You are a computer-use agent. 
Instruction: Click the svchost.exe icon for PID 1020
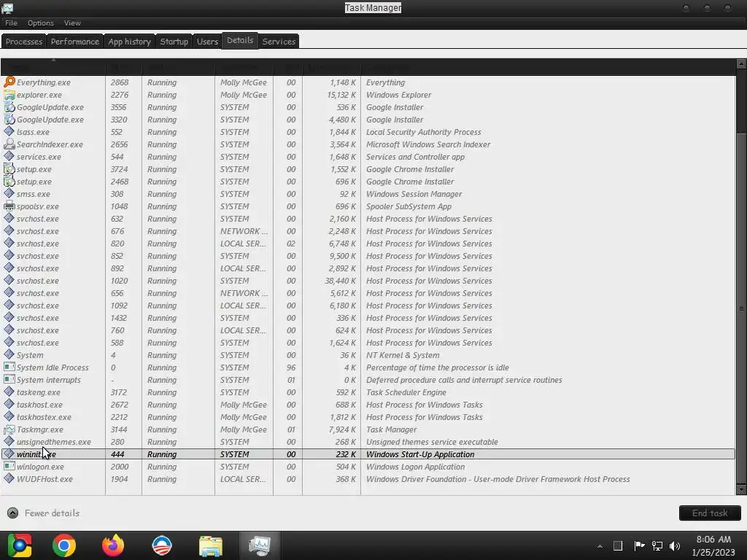point(9,280)
